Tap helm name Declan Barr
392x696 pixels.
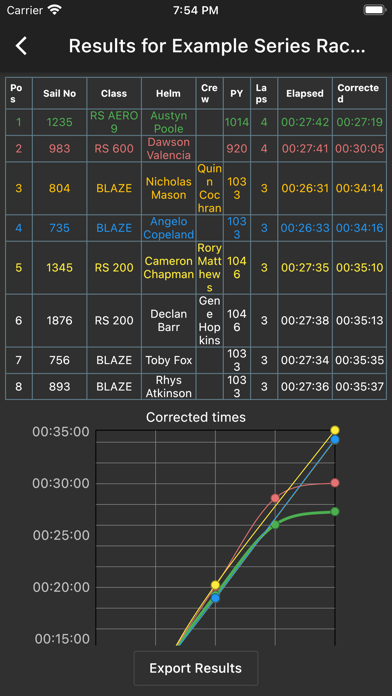point(169,320)
